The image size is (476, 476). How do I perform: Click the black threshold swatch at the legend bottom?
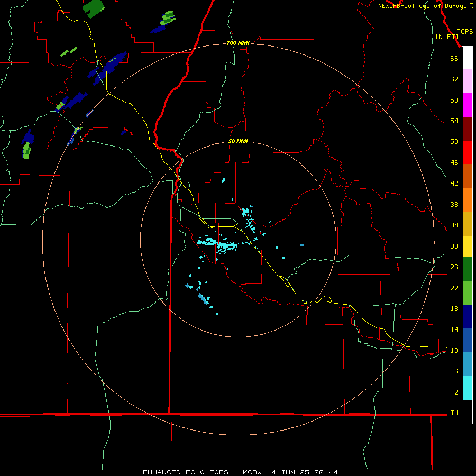[467, 411]
